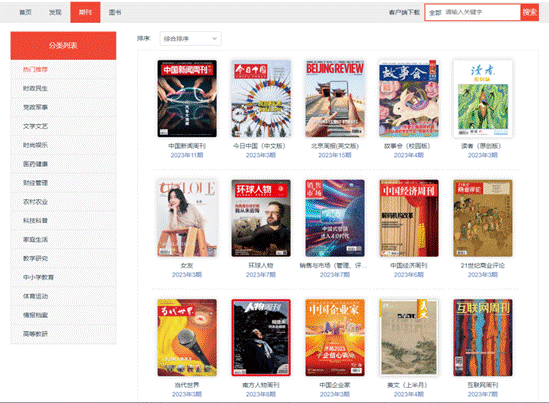
Task: Click the 21世纪商业评论 title link
Action: (x=483, y=266)
